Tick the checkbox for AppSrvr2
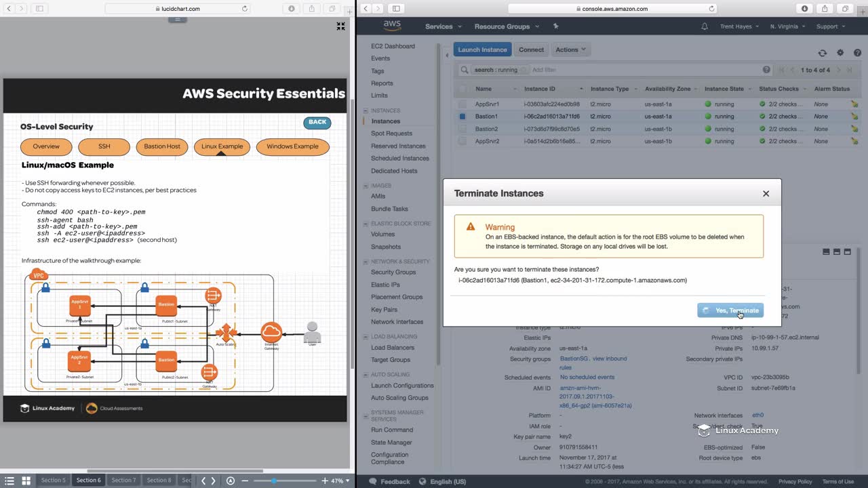The image size is (868, 488). (x=462, y=141)
